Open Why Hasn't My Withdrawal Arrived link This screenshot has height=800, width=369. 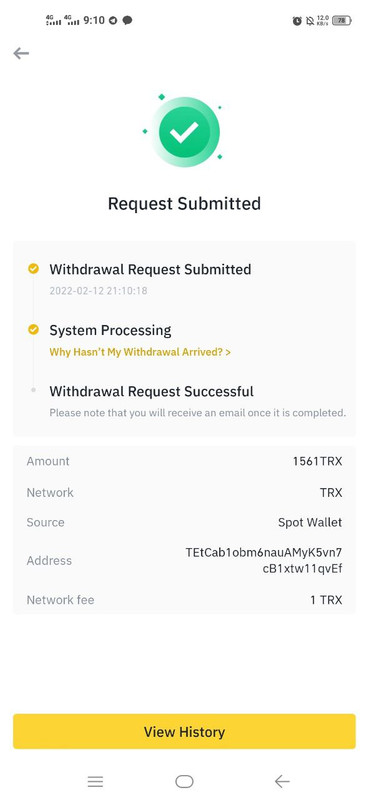tap(140, 352)
